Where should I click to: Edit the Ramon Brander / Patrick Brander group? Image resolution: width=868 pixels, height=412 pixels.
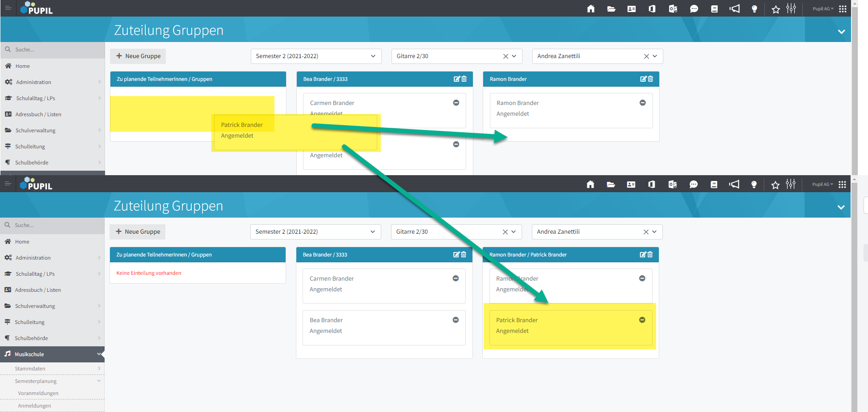click(643, 255)
